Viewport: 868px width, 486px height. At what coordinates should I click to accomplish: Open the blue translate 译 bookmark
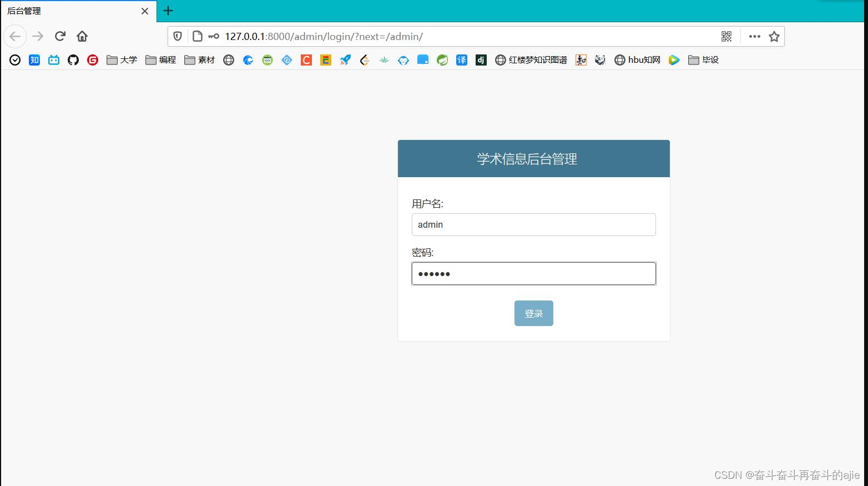pos(462,60)
